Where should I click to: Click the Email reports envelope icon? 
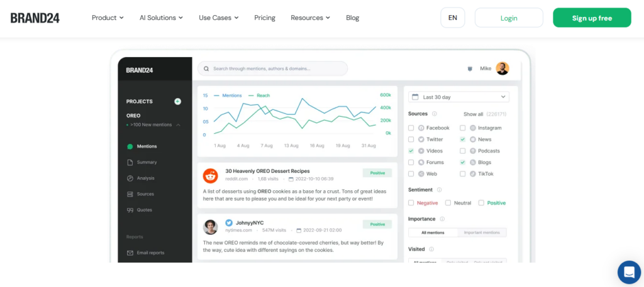(130, 253)
